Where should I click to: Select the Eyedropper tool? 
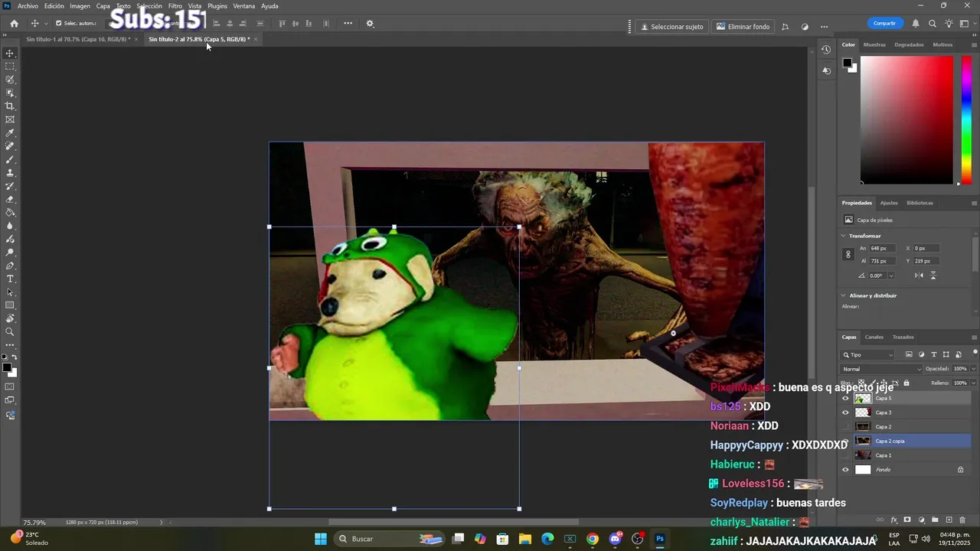[10, 133]
